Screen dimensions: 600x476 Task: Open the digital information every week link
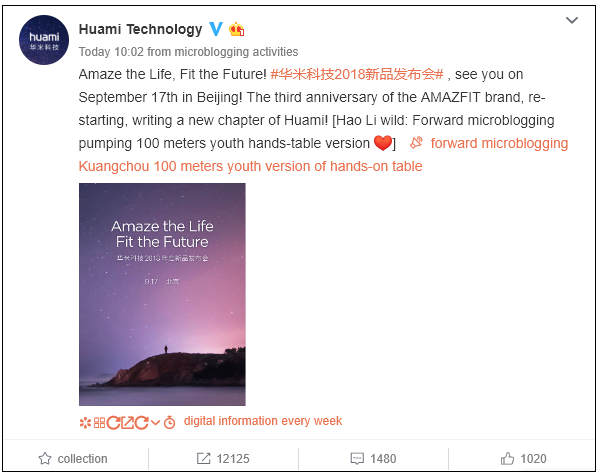tap(262, 421)
